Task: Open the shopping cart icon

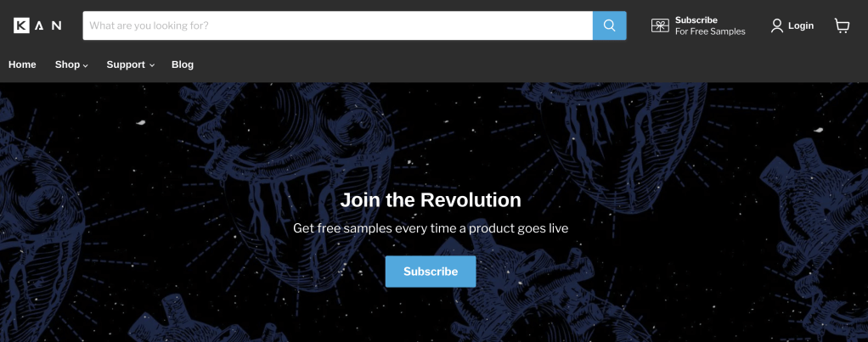Action: tap(842, 25)
